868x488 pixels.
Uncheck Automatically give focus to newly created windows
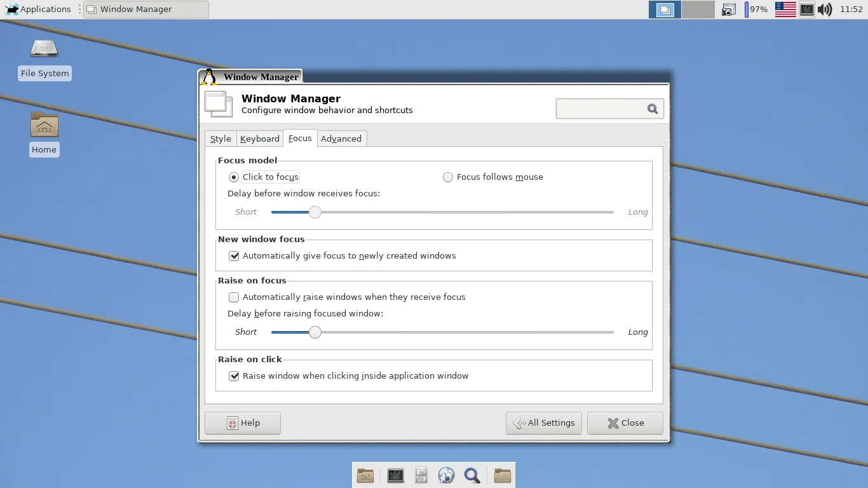(x=234, y=256)
